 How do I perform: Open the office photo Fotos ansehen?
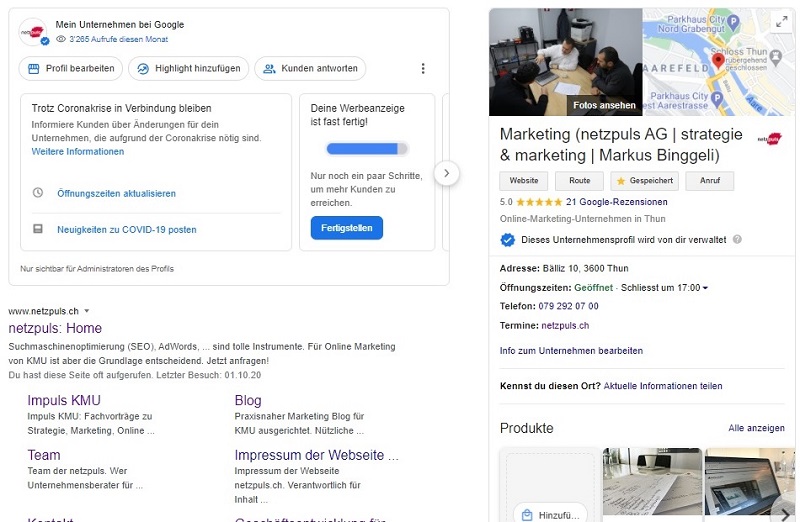[565, 62]
